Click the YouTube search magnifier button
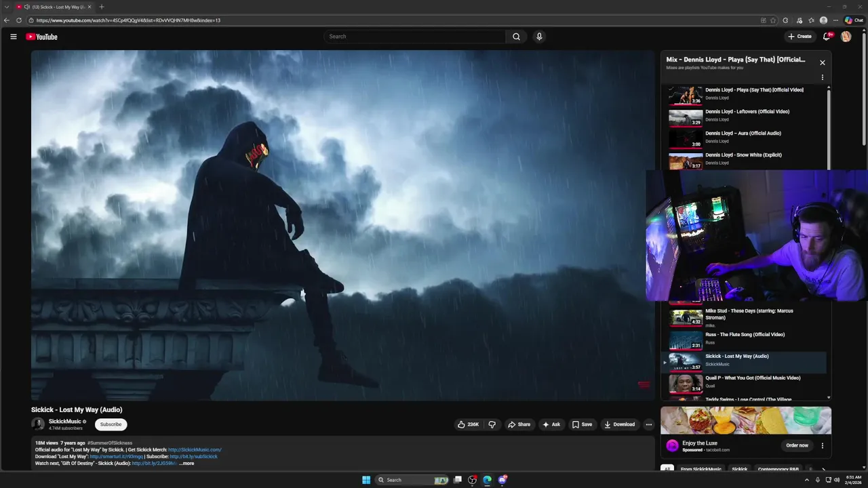This screenshot has height=488, width=868. (516, 37)
